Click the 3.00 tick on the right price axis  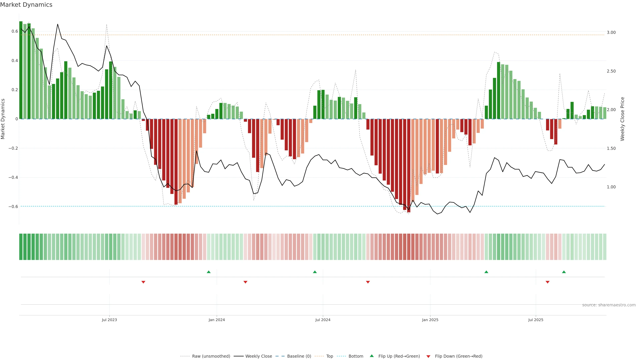[x=611, y=33]
